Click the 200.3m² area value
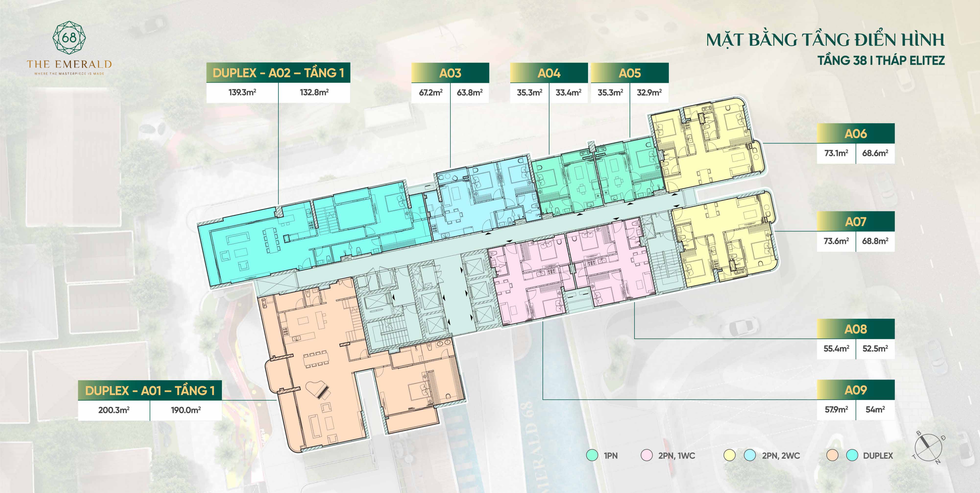Image resolution: width=980 pixels, height=493 pixels. 114,410
